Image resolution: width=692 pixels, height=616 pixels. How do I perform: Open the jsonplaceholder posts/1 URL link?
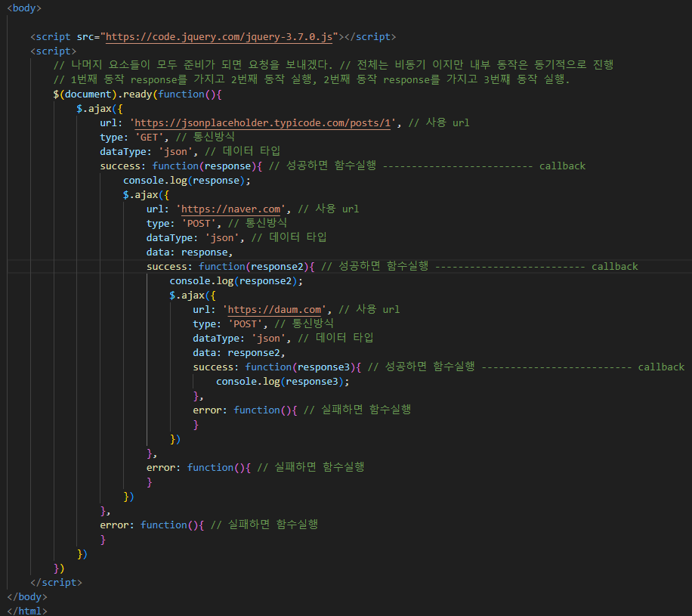[263, 122]
